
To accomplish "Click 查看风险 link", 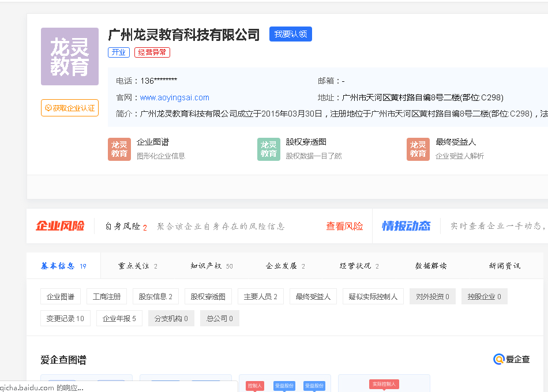I will (x=344, y=227).
